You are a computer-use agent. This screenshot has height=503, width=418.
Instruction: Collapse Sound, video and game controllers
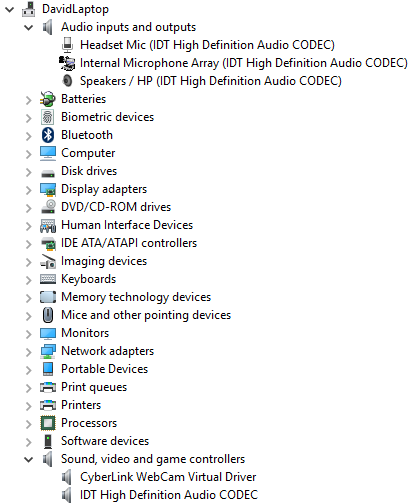coord(29,459)
